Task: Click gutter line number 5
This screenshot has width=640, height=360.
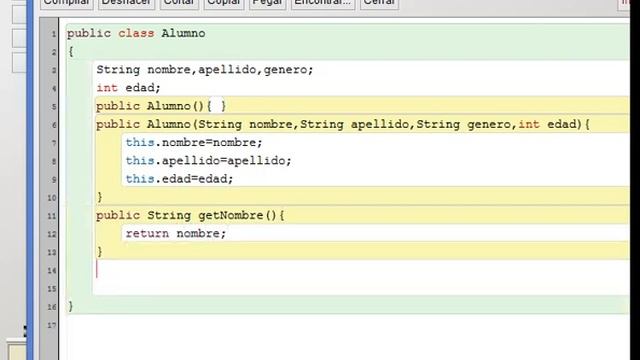Action: point(54,107)
